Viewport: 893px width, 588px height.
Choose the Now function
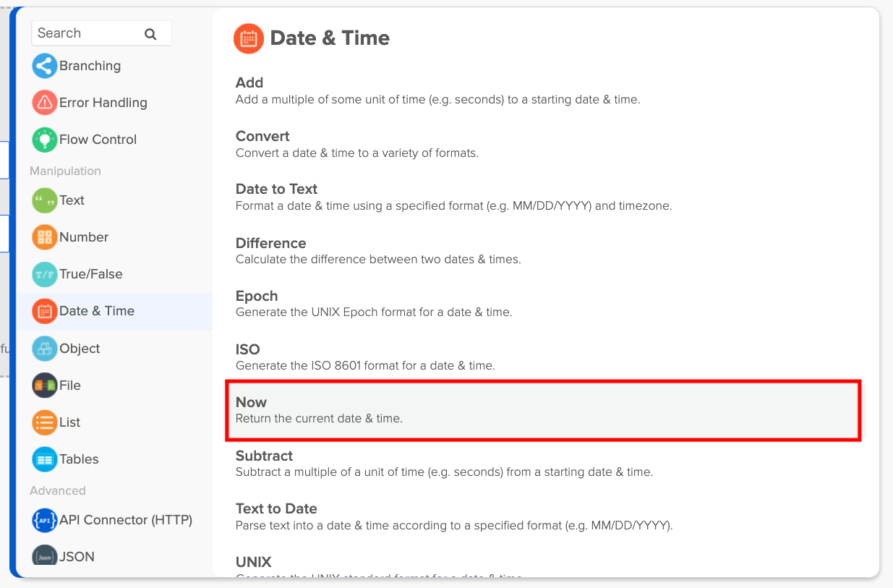542,409
